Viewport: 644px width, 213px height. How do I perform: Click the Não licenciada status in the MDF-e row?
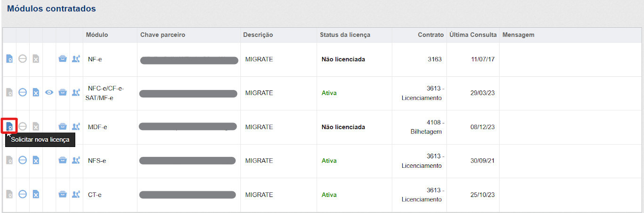tap(343, 127)
